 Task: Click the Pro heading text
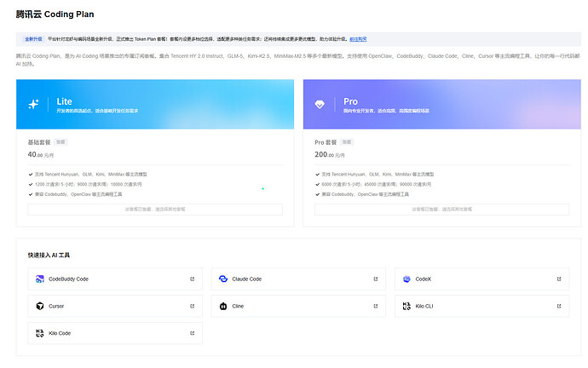coord(350,101)
